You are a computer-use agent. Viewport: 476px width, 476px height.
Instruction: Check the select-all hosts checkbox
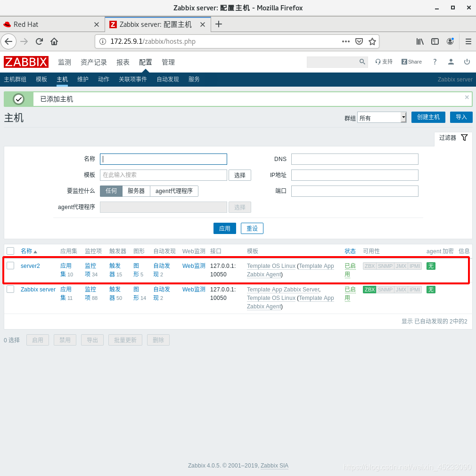(x=10, y=251)
